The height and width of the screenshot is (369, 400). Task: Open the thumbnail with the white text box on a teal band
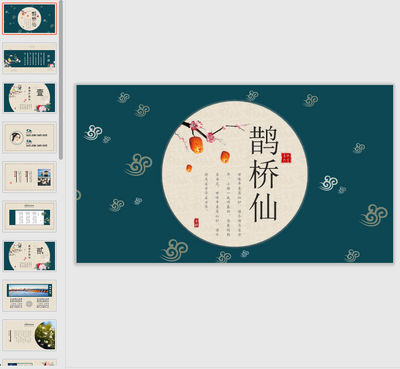(x=29, y=217)
